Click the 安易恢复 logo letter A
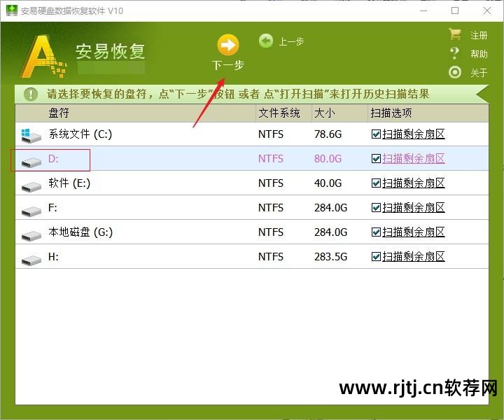The image size is (504, 420). (43, 57)
